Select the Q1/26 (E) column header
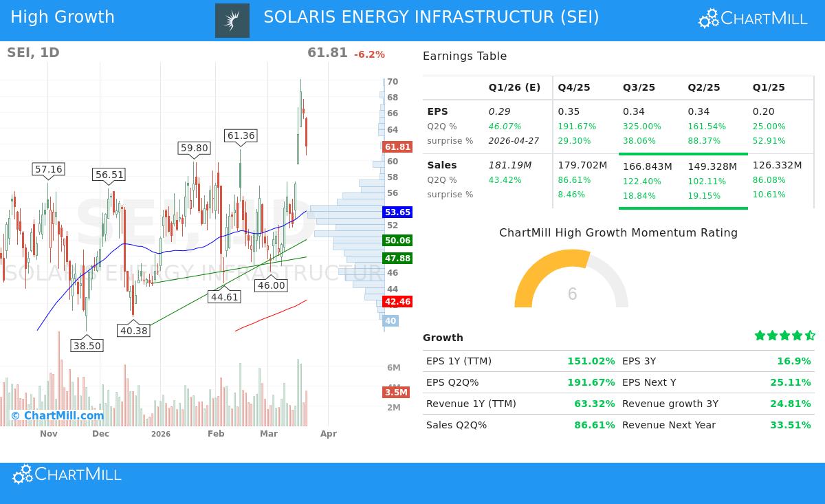The image size is (825, 504). (514, 87)
